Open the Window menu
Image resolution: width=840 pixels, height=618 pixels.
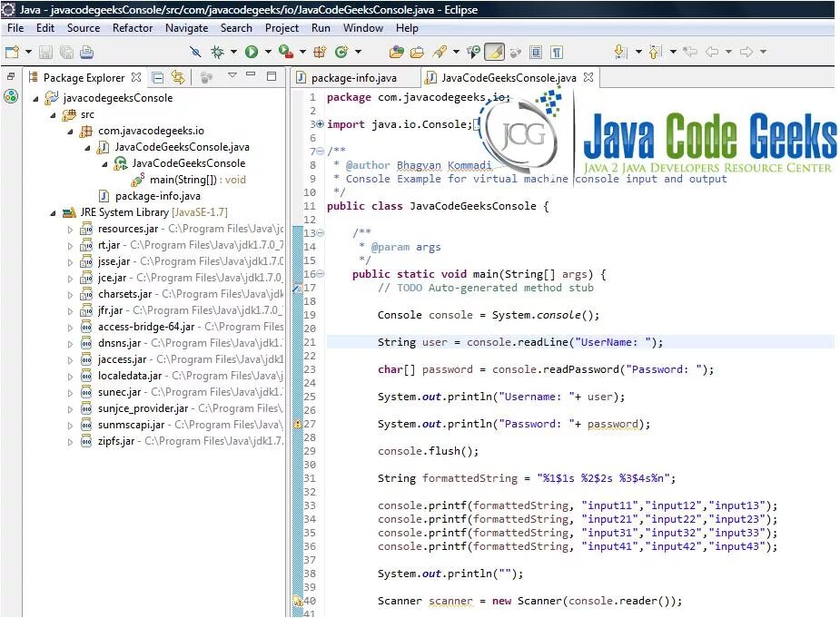click(x=363, y=28)
